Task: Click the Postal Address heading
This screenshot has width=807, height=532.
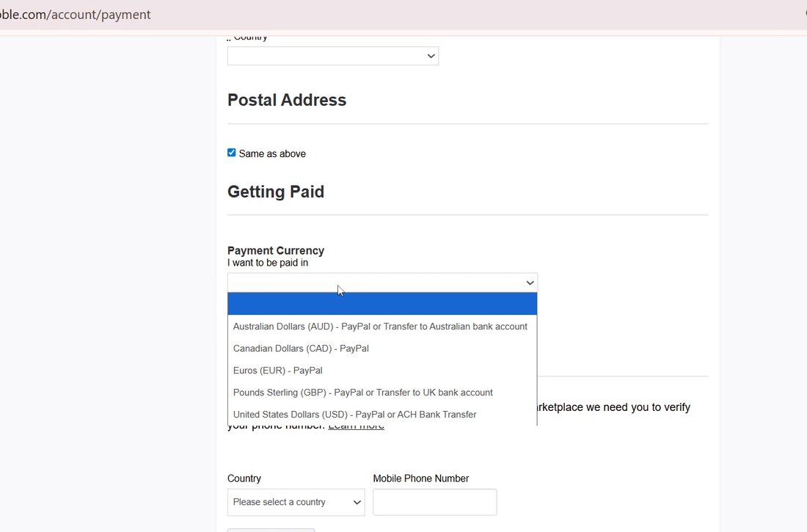Action: (x=287, y=100)
